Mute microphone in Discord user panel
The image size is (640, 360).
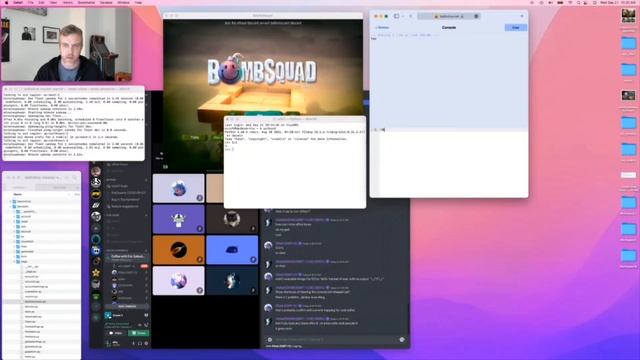pos(133,343)
